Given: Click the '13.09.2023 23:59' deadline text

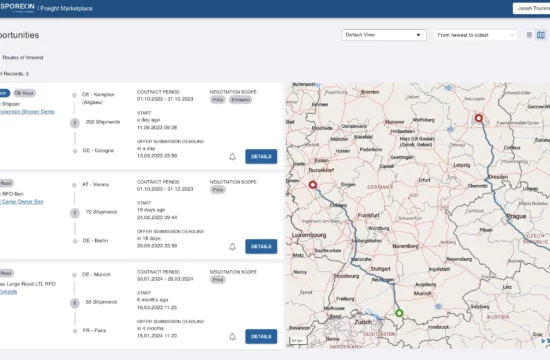Looking at the screenshot, I should [x=157, y=156].
